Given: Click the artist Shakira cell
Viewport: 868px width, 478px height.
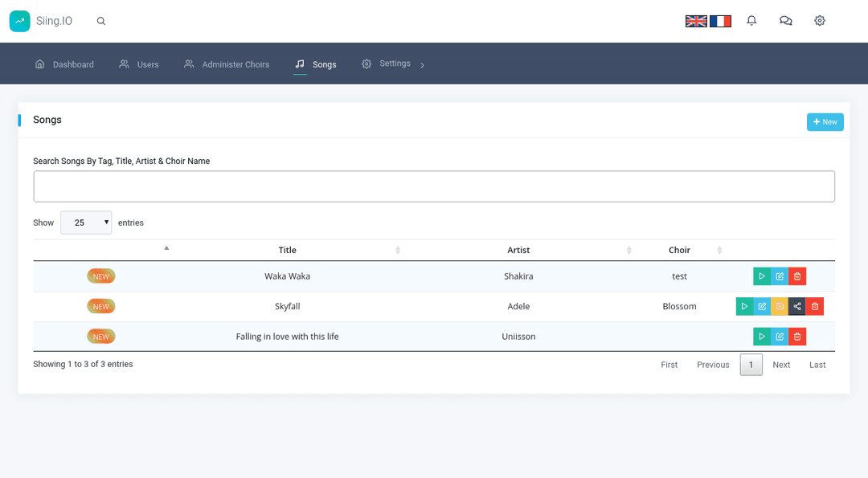Looking at the screenshot, I should coord(518,276).
